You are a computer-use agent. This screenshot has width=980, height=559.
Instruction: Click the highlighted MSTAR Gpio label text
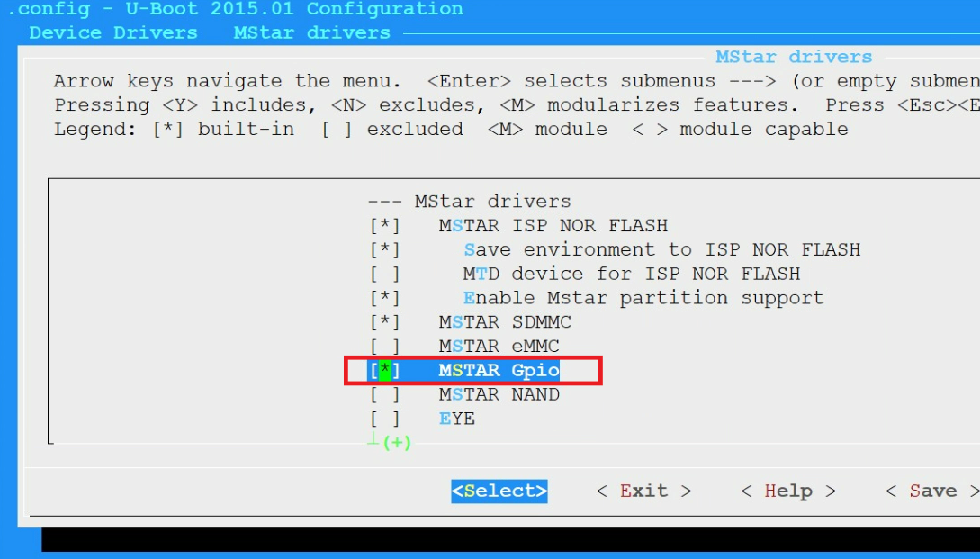(x=499, y=371)
